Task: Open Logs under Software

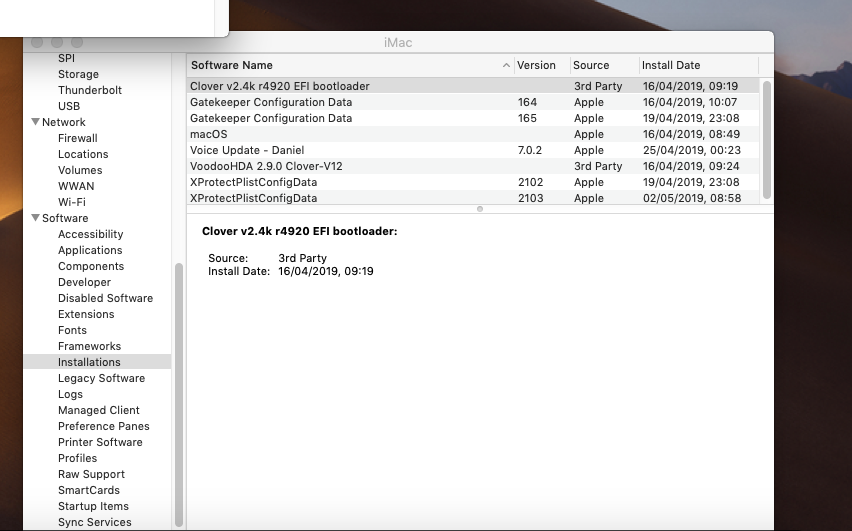Action: 70,394
